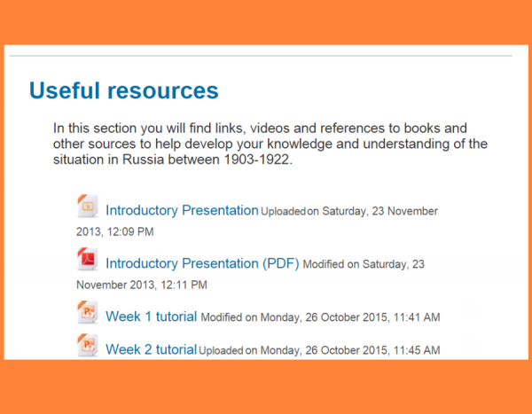Click the Introductory Presentation slideshow file icon
Image resolution: width=532 pixels, height=414 pixels.
[87, 207]
